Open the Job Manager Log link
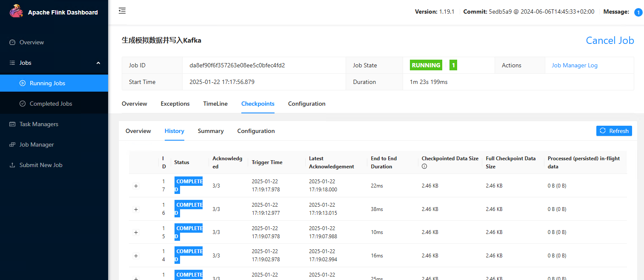644x280 pixels. tap(575, 65)
